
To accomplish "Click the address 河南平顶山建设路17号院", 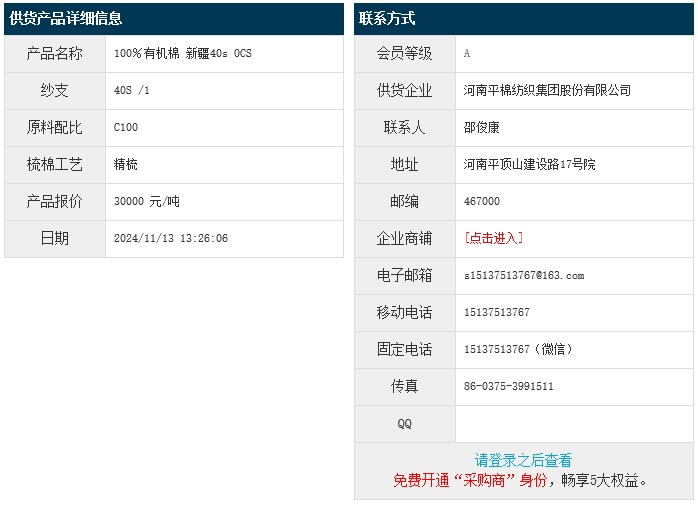I will (530, 164).
